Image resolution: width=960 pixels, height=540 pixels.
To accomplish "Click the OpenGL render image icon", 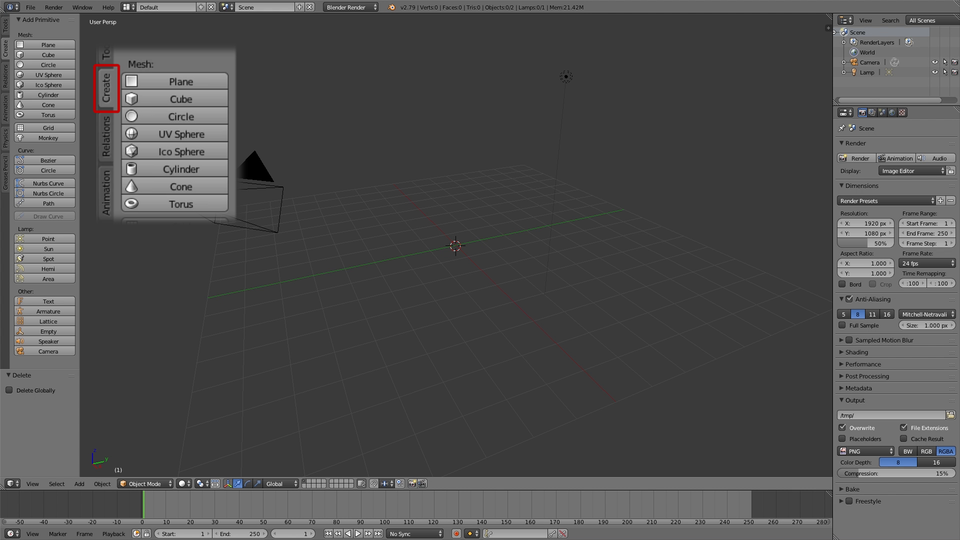I will (x=412, y=484).
